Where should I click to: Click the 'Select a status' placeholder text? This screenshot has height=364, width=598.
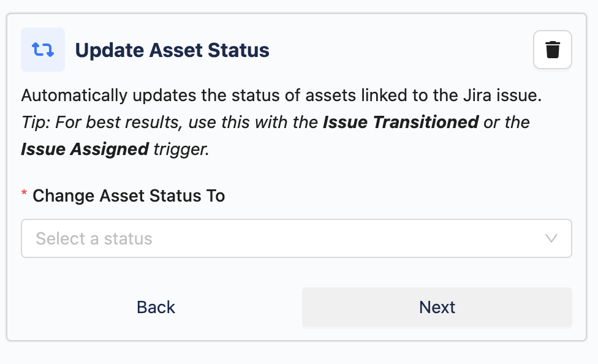coord(94,238)
